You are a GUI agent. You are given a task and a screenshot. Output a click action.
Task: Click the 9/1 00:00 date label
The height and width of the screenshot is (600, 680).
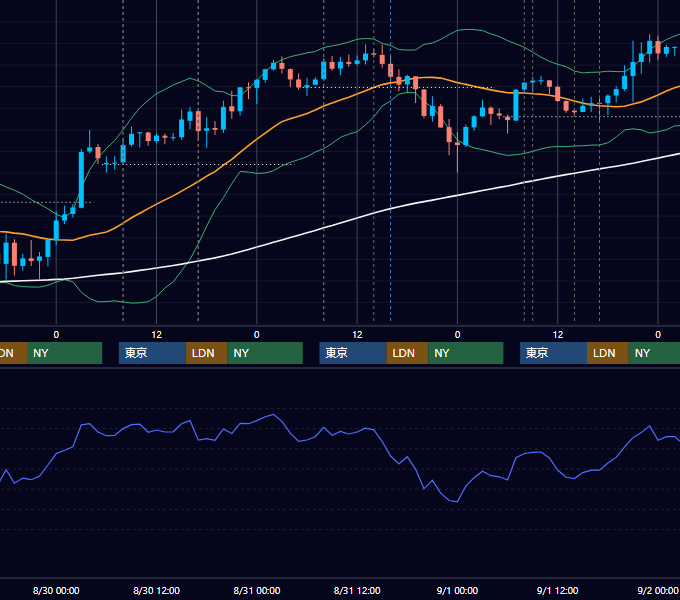coord(457,590)
